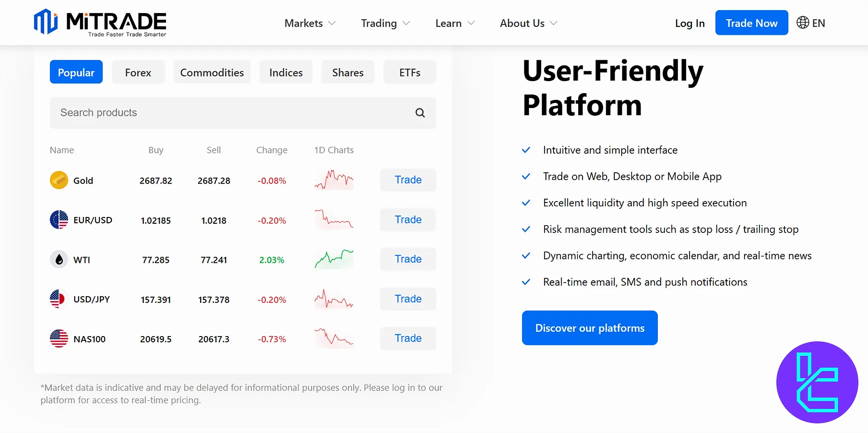Screen dimensions: 868x433
Task: Click NAS100 change value -0.73%
Action: pos(271,339)
